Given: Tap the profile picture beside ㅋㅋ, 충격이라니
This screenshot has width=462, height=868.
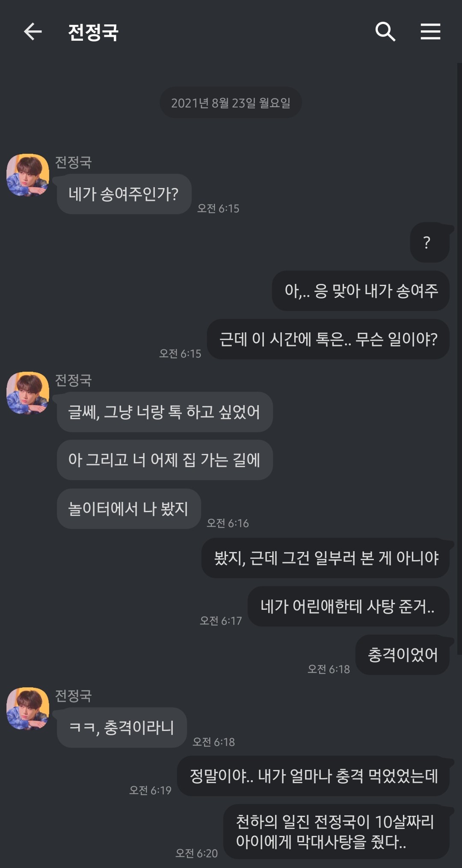Looking at the screenshot, I should tap(28, 709).
